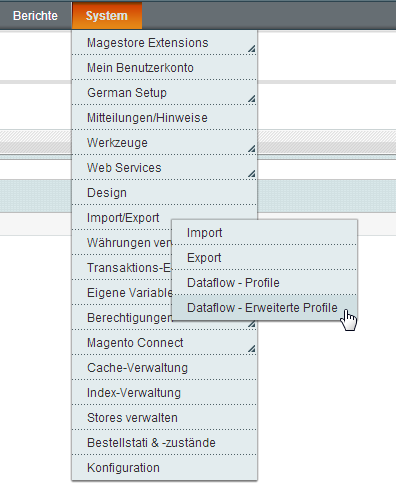
Task: Open Konfiguration
Action: click(x=164, y=468)
